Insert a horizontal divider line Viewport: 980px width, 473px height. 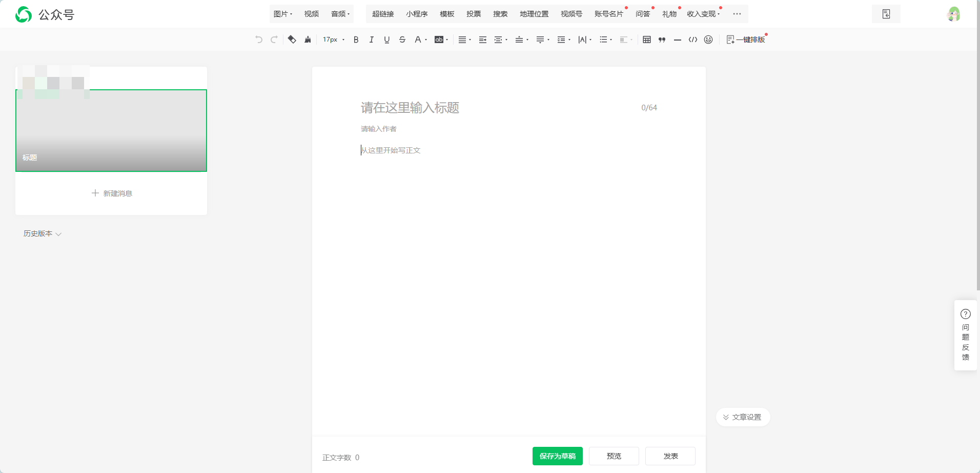pyautogui.click(x=677, y=40)
